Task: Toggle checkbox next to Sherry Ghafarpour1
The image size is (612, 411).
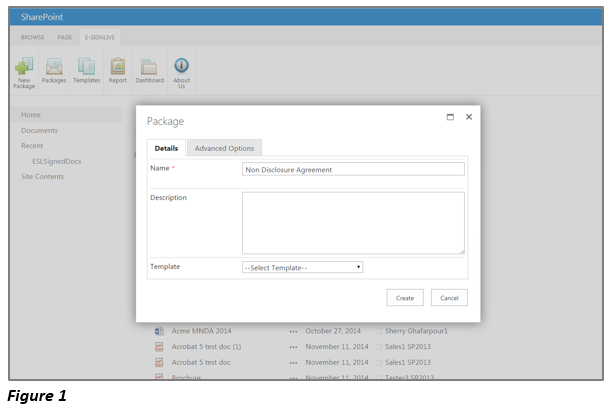Action: click(x=379, y=331)
